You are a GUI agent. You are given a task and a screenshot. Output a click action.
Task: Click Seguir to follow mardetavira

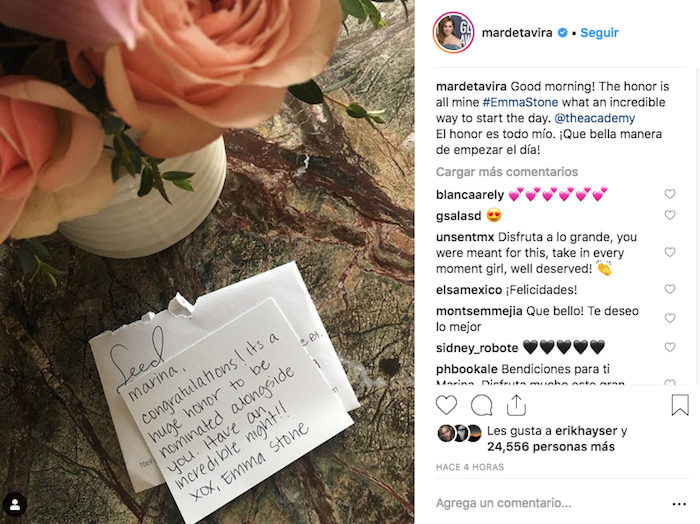click(x=599, y=33)
